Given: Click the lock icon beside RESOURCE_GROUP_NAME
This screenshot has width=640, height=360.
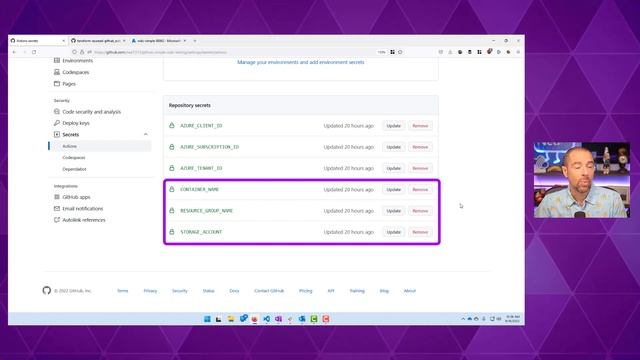Looking at the screenshot, I should [172, 211].
